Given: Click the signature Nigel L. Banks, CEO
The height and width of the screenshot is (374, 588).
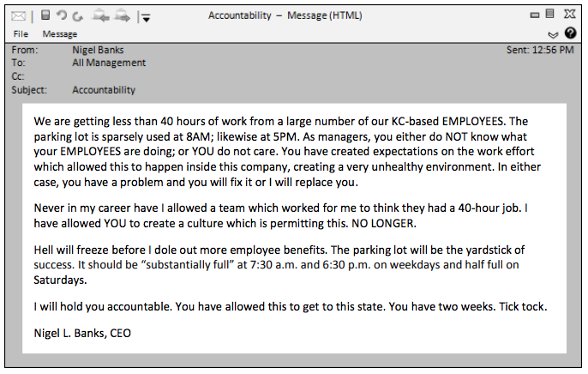Looking at the screenshot, I should [83, 333].
